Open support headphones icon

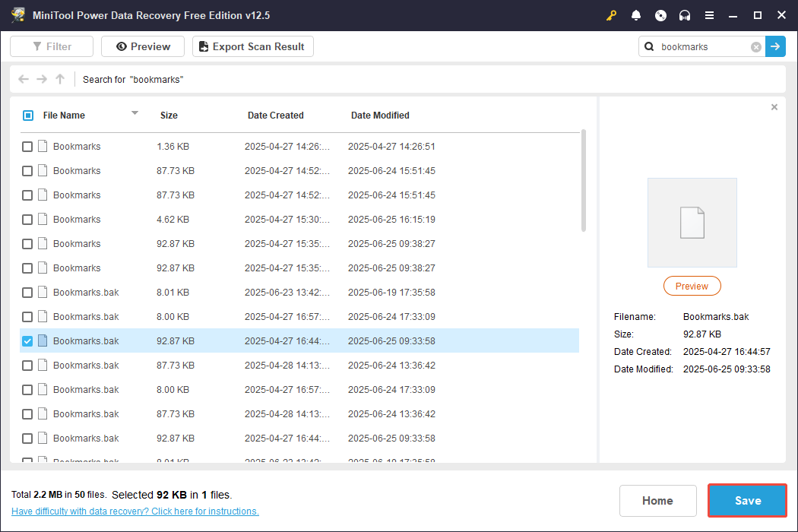tap(685, 15)
